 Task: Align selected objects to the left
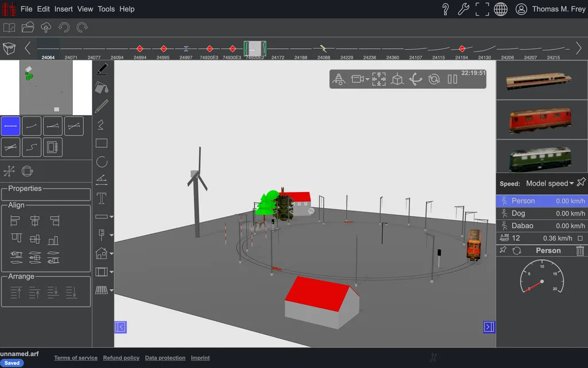click(15, 221)
